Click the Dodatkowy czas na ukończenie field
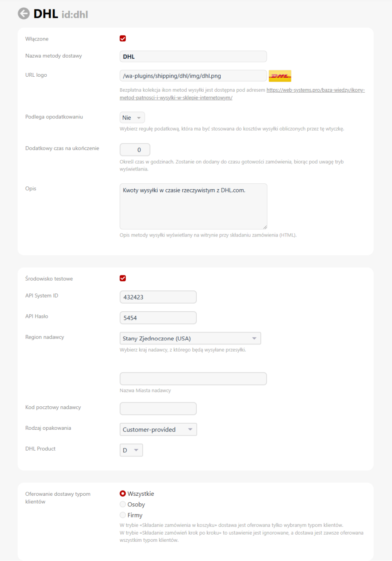Viewport: 392px width, 561px height. click(x=135, y=150)
